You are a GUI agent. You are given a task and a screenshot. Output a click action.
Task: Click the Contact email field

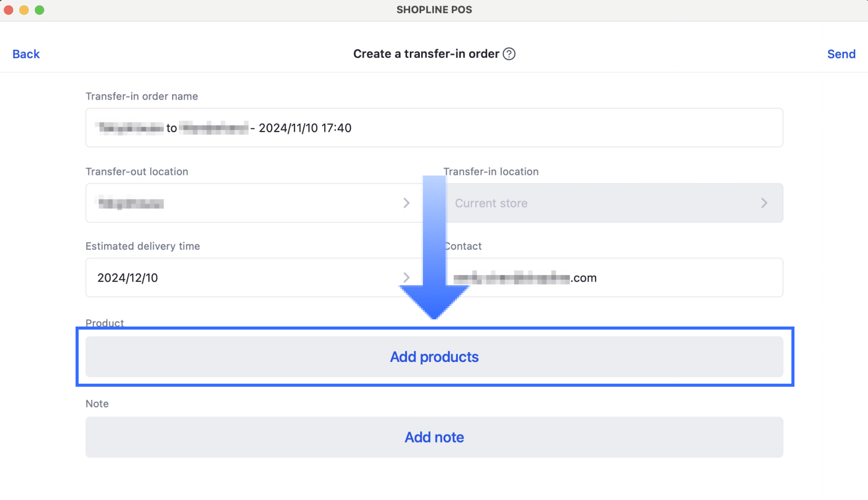664,278
